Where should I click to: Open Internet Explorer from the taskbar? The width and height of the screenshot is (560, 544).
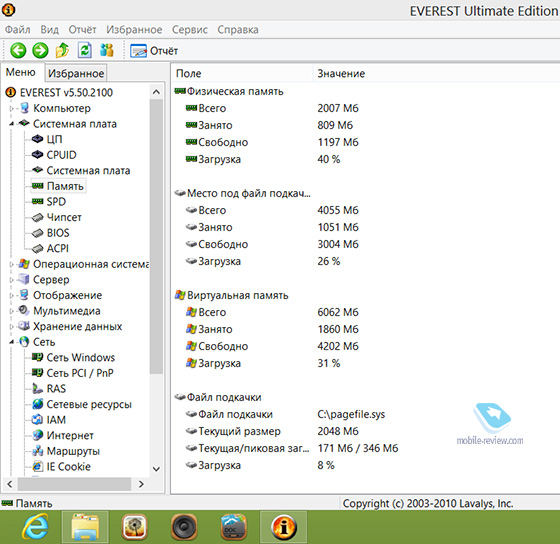[x=35, y=527]
